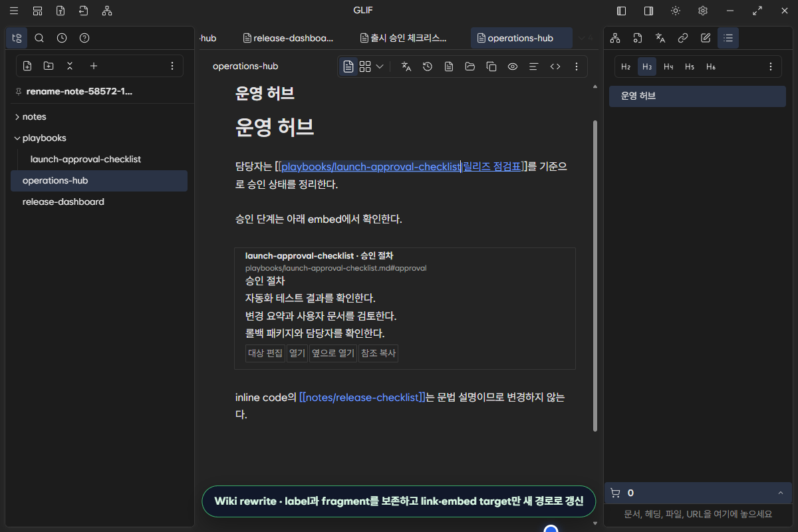Toggle the right sidebar panel
798x532 pixels.
click(x=648, y=11)
